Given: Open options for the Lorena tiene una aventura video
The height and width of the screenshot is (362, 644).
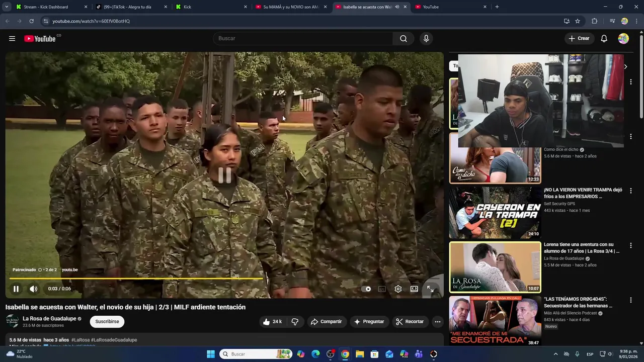Looking at the screenshot, I should click(630, 245).
